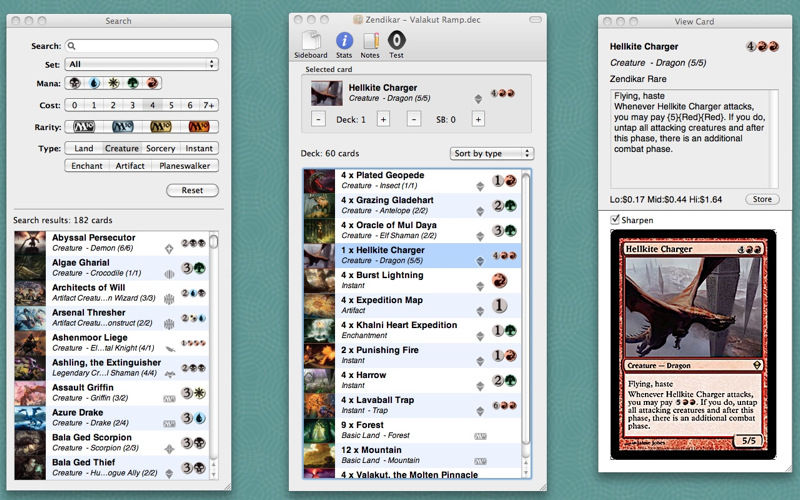Click the search magnifier icon

click(x=72, y=46)
